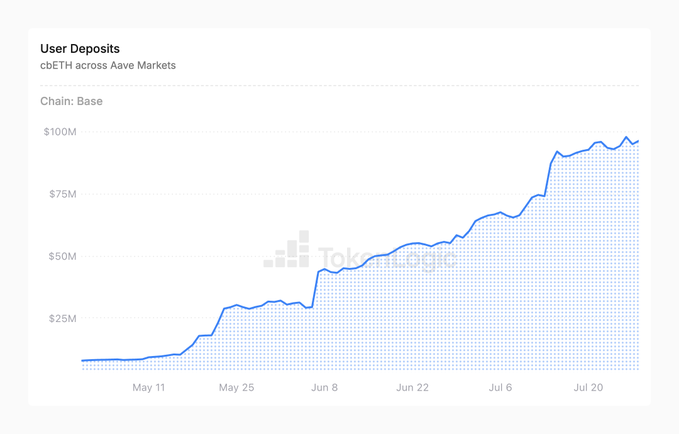
Task: Click the cbETH across Aave Markets subtitle
Action: click(108, 65)
